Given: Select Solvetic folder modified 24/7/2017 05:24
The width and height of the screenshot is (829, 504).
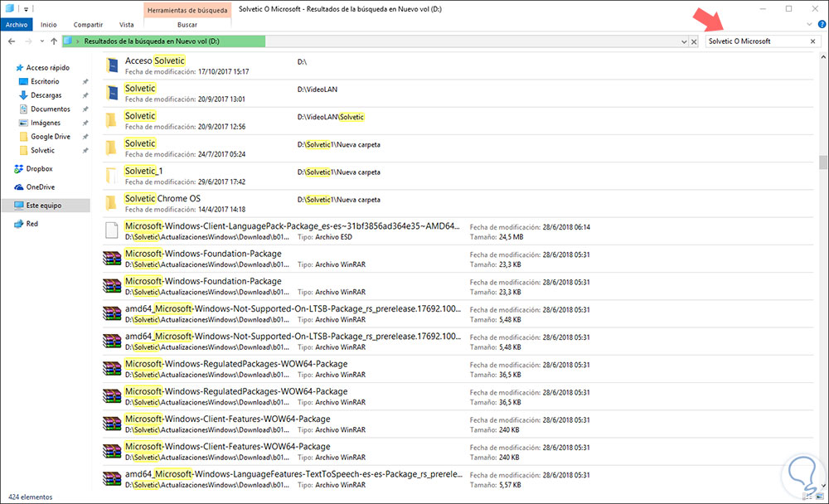Looking at the screenshot, I should (x=458, y=148).
